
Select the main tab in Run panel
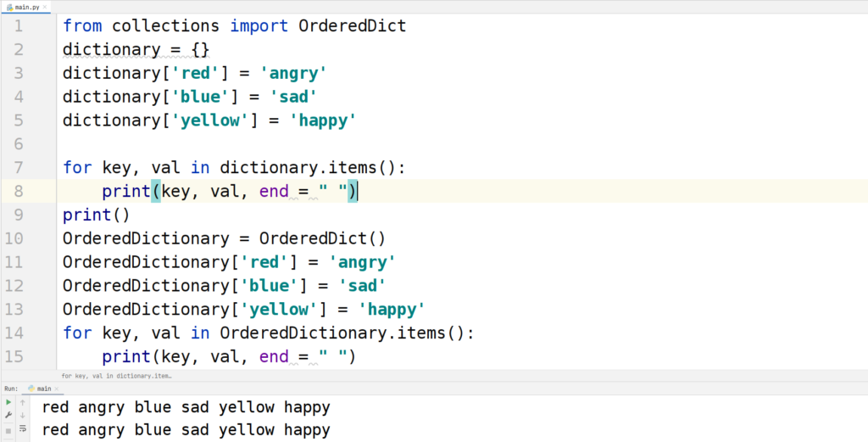(x=43, y=389)
